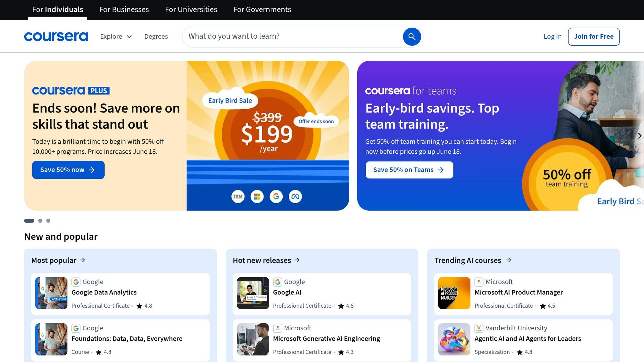Click the Meta logo circle on banner
The height and width of the screenshot is (362, 644).
(295, 197)
